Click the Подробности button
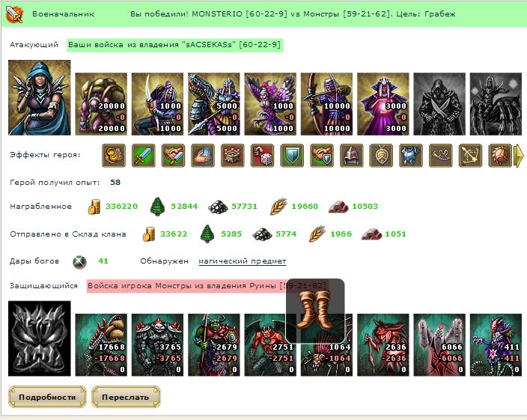 47,397
